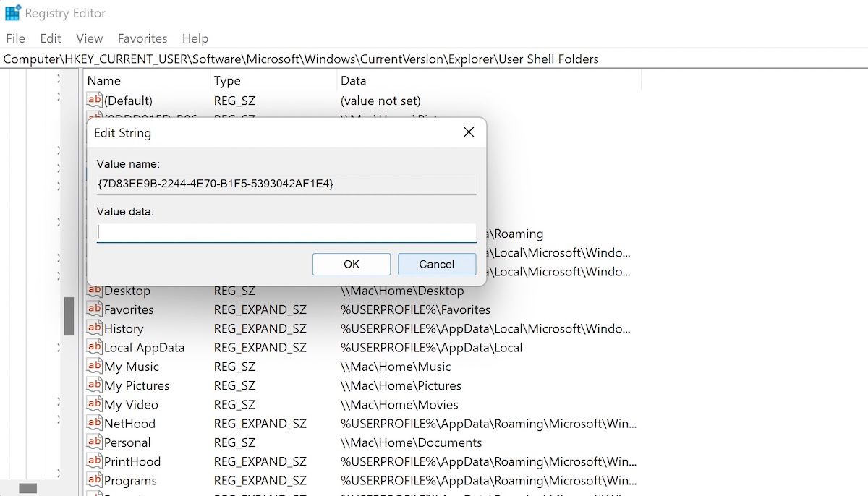The image size is (868, 496).
Task: Select the "Desktop" value name
Action: (127, 291)
